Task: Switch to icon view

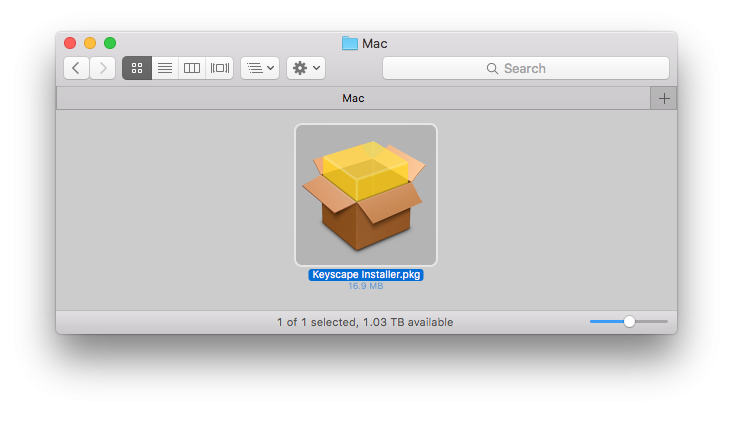Action: pyautogui.click(x=137, y=68)
